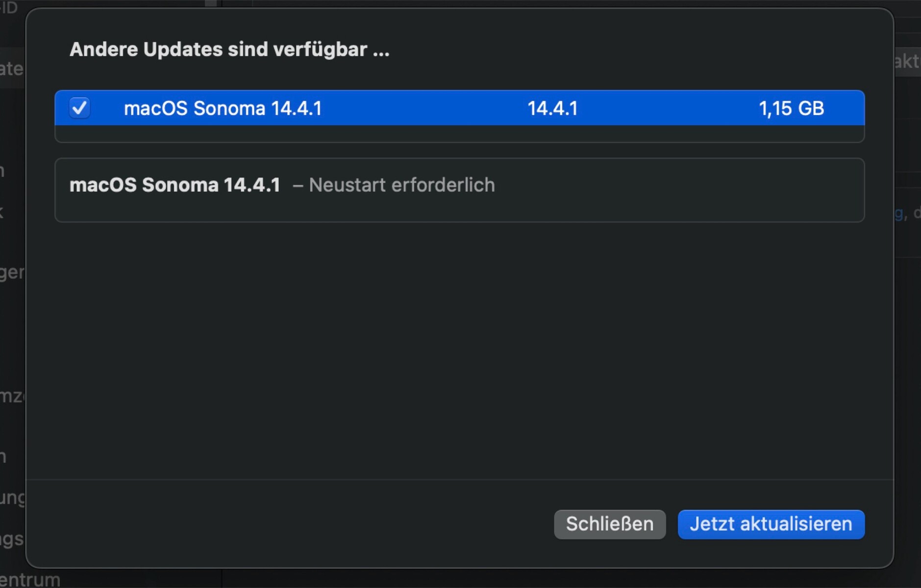Select the 'ger' sidebar item fragment

point(12,272)
